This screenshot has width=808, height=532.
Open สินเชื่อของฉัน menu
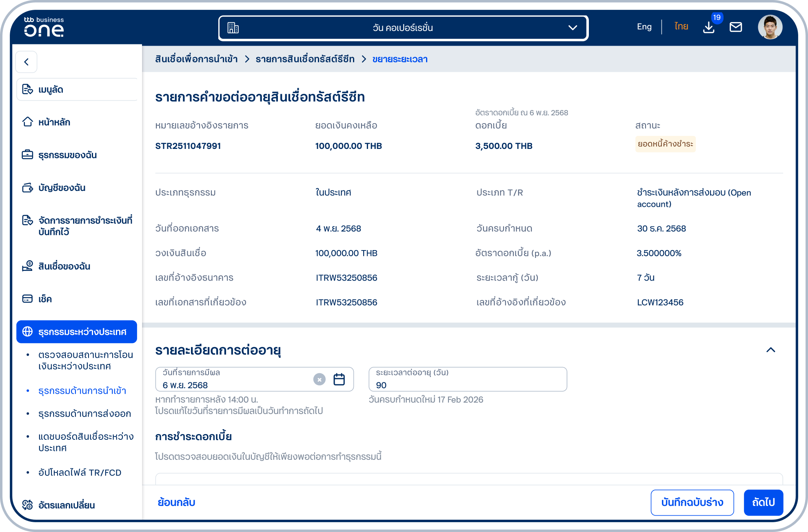click(77, 266)
